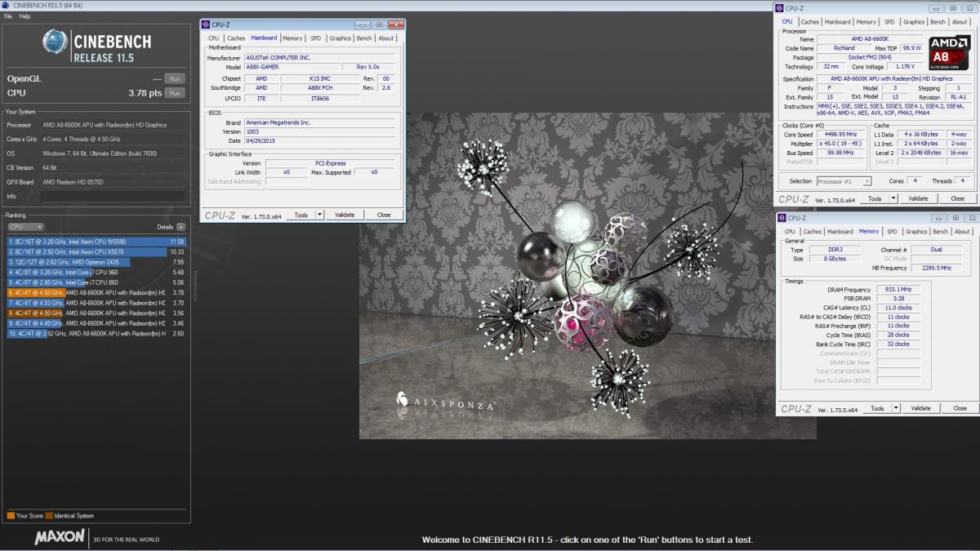Switch to the Caches tab in the Memory window
Image resolution: width=980 pixels, height=551 pixels.
coord(813,232)
